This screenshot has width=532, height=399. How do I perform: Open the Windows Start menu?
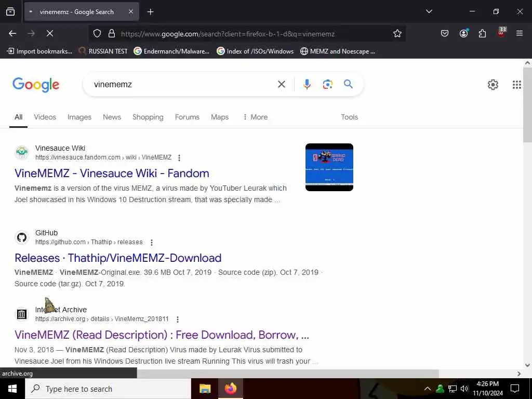click(x=12, y=389)
